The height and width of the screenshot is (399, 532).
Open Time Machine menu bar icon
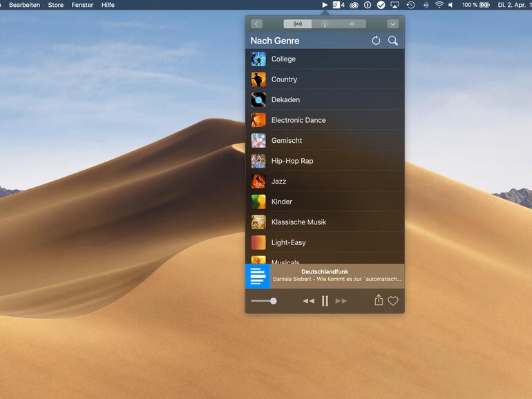(x=410, y=5)
